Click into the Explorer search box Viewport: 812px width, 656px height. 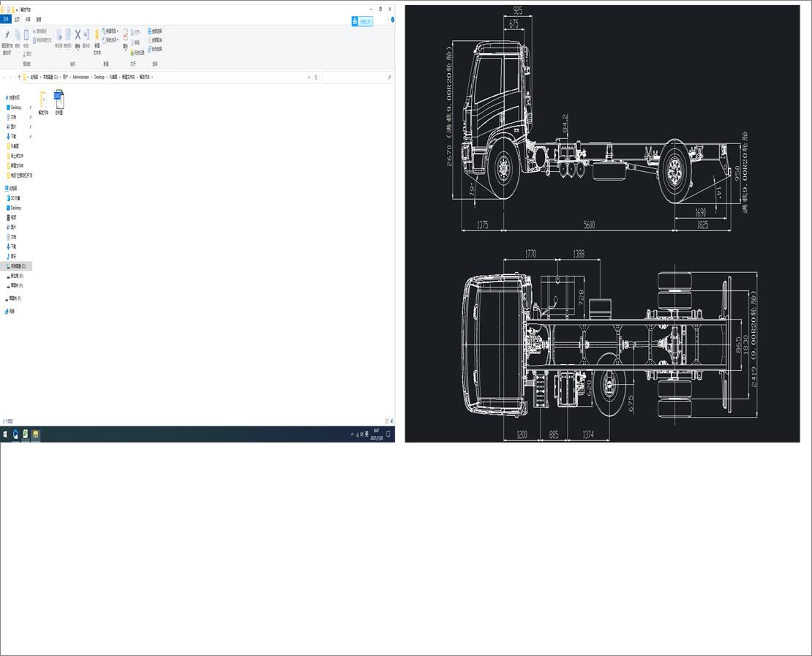coord(357,77)
